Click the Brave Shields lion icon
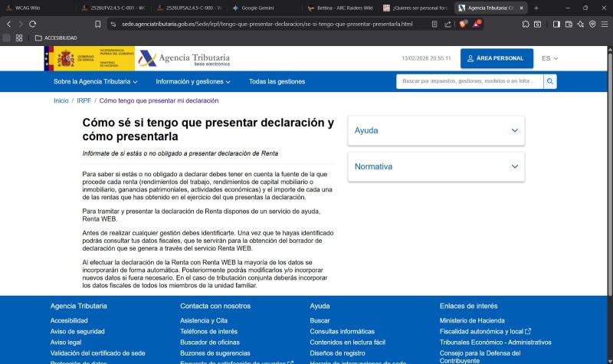This screenshot has width=613, height=364. 464,24
